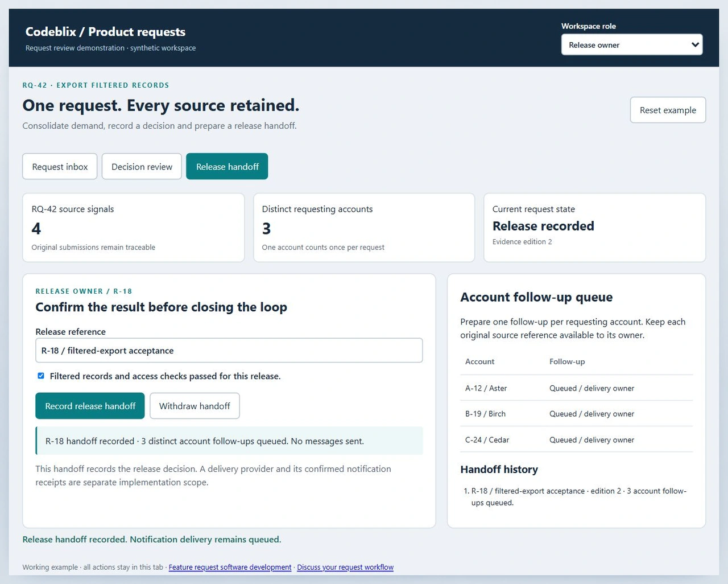Select the C-24 / Cedar account cell
This screenshot has height=584, width=728.
[x=487, y=440]
